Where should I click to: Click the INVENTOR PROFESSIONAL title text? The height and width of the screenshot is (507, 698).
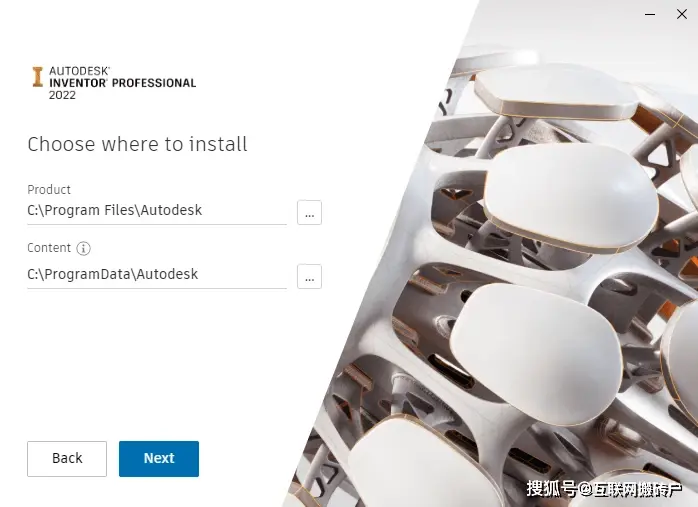pos(122,83)
